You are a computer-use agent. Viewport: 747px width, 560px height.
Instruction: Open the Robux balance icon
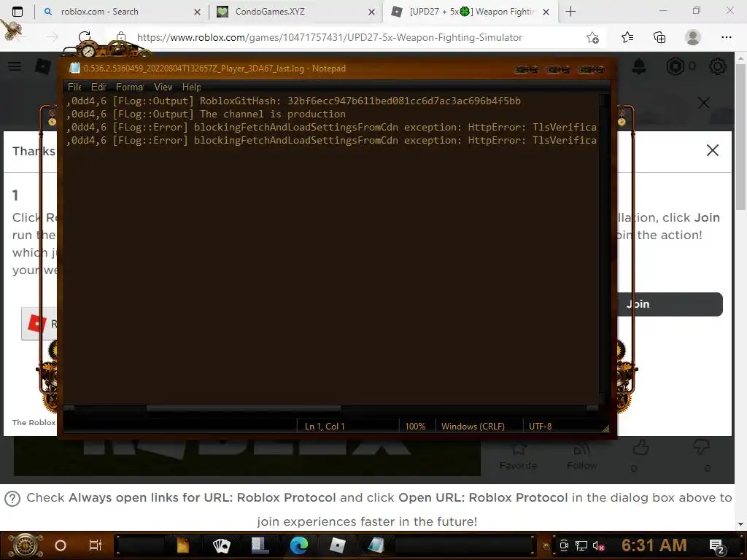tap(675, 66)
